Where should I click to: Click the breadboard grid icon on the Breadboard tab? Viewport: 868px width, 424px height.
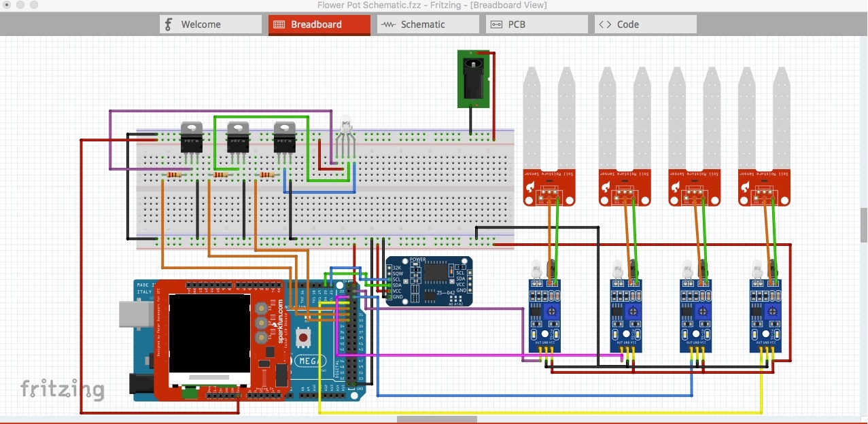point(278,24)
